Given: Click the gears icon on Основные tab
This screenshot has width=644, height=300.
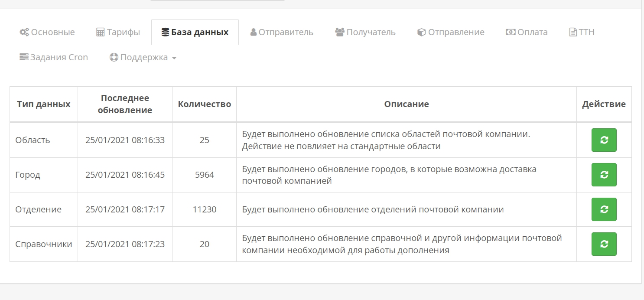Looking at the screenshot, I should [x=24, y=32].
